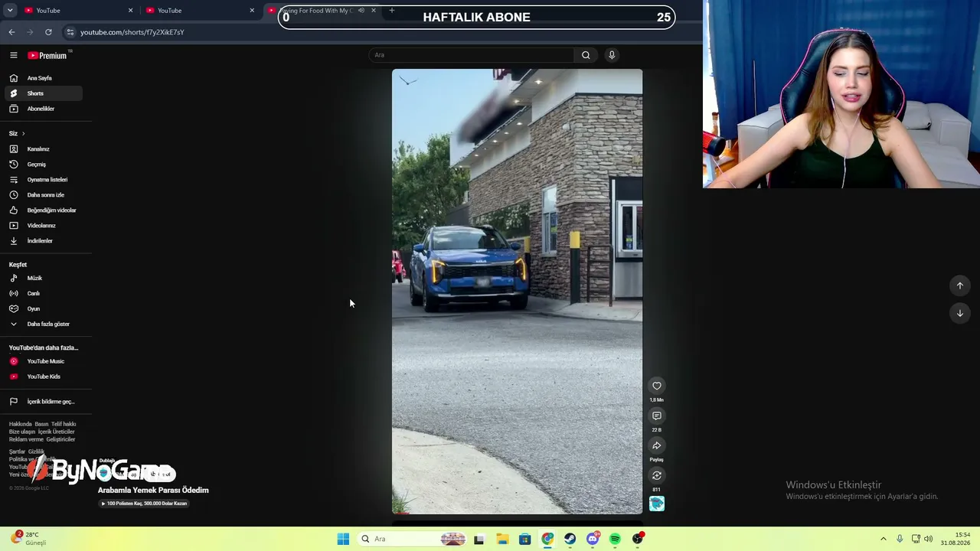Click the YouTube Premium logo
The height and width of the screenshot is (551, 980).
tap(48, 55)
